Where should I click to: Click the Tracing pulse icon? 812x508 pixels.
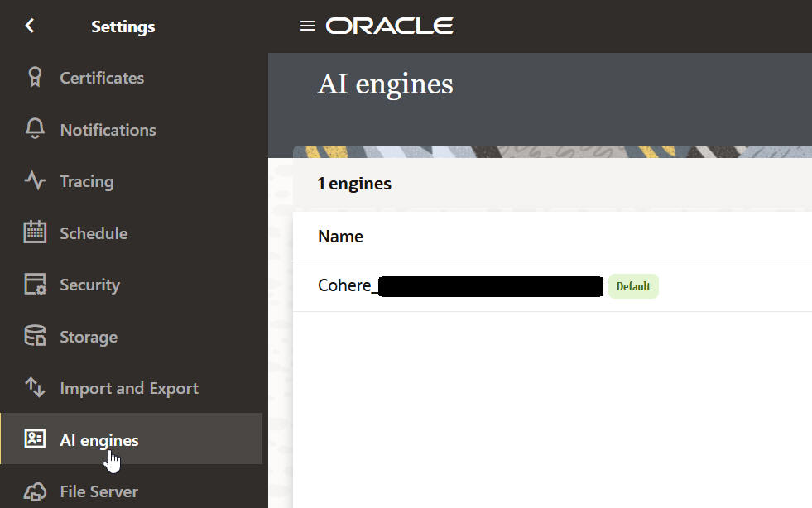(x=35, y=181)
